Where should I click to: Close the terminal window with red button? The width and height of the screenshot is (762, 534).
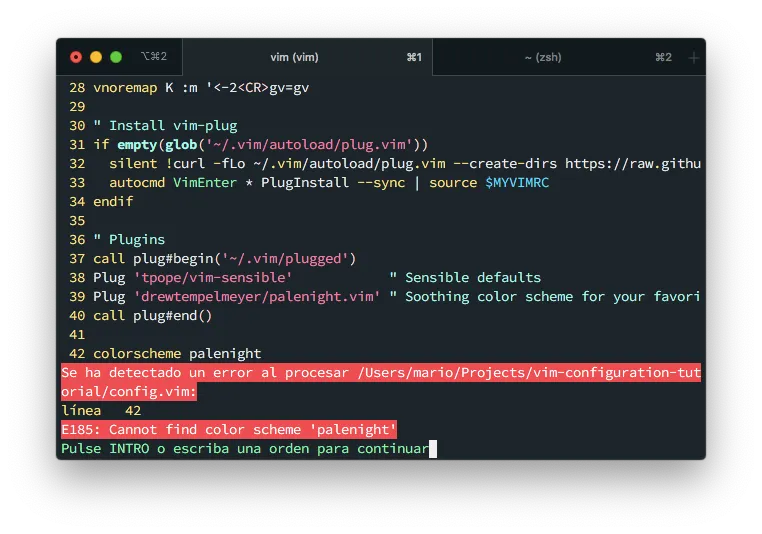tap(76, 57)
